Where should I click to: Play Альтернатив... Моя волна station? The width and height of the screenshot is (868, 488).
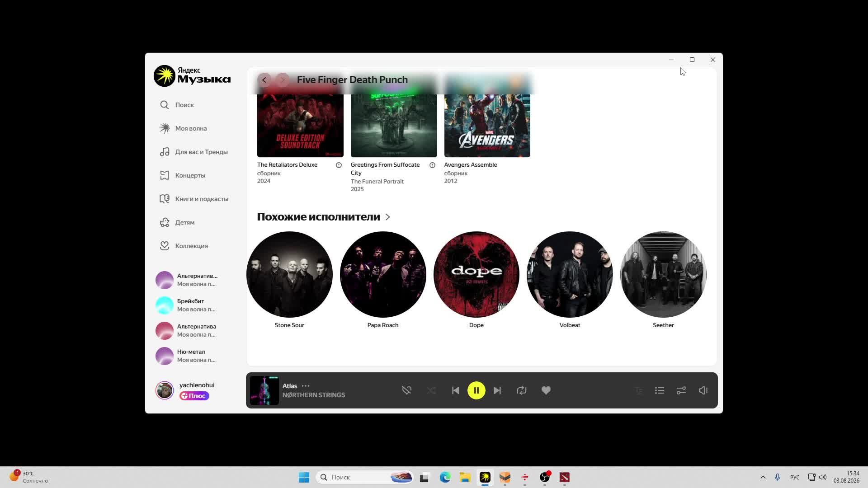click(x=188, y=280)
